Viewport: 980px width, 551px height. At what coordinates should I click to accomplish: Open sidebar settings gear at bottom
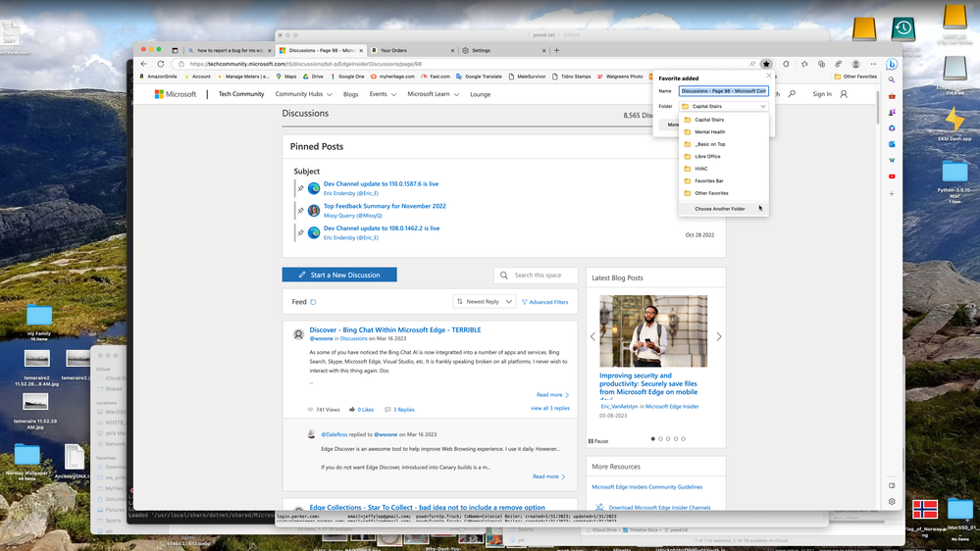pos(892,502)
